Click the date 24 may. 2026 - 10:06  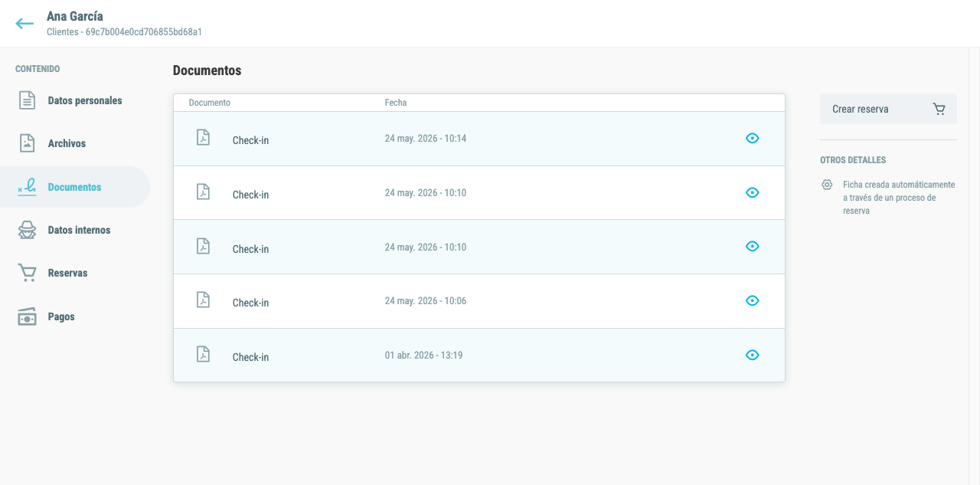click(x=426, y=301)
